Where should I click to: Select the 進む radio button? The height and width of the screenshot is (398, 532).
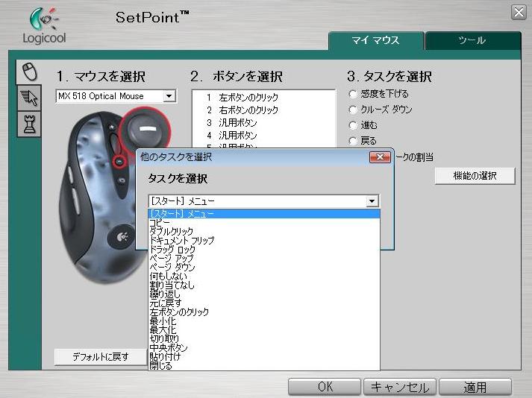click(353, 125)
